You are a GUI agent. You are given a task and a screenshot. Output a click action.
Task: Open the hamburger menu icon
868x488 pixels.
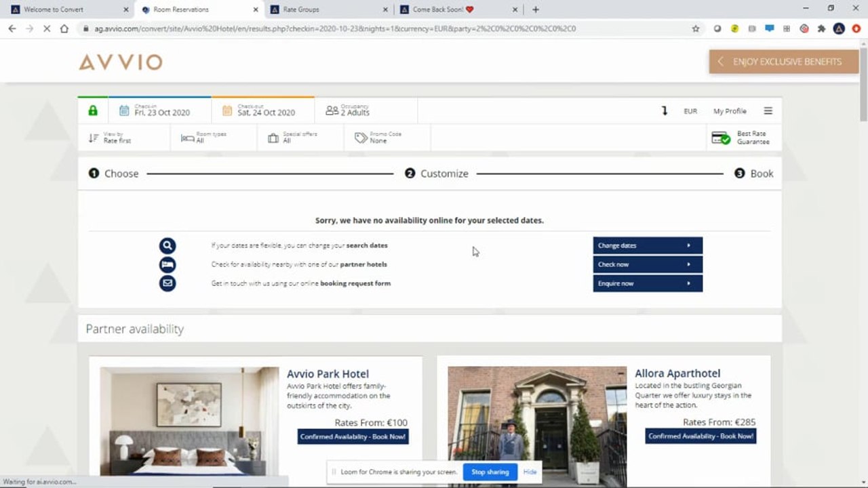click(768, 111)
